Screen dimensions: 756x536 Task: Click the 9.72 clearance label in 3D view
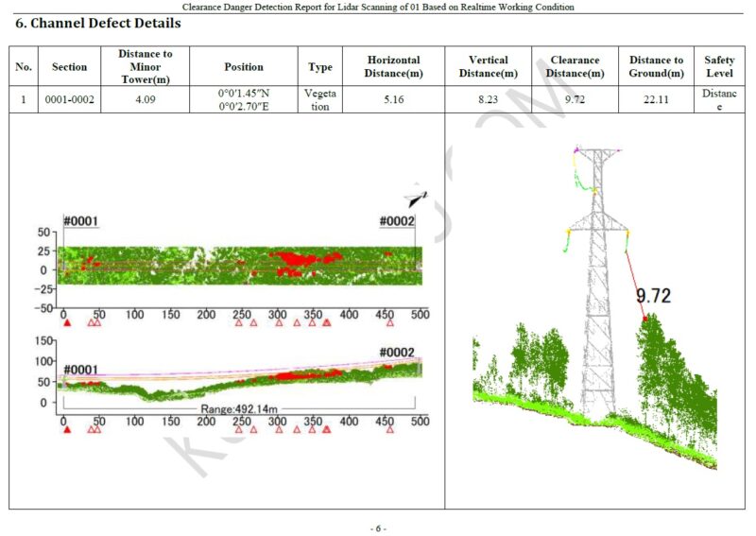653,296
